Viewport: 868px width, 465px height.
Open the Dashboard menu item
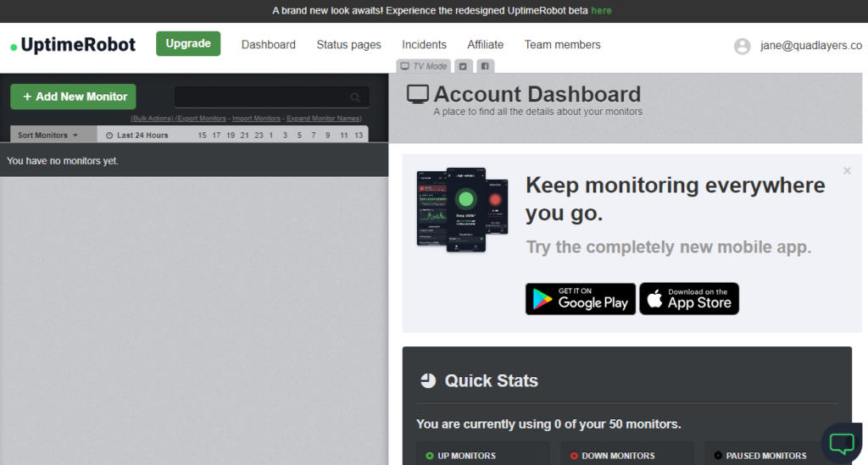click(x=269, y=45)
